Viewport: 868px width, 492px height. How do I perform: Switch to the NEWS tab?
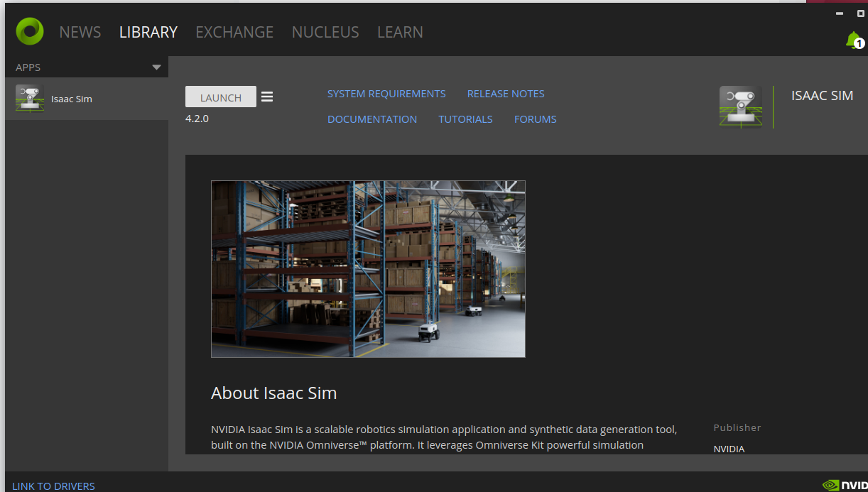80,32
